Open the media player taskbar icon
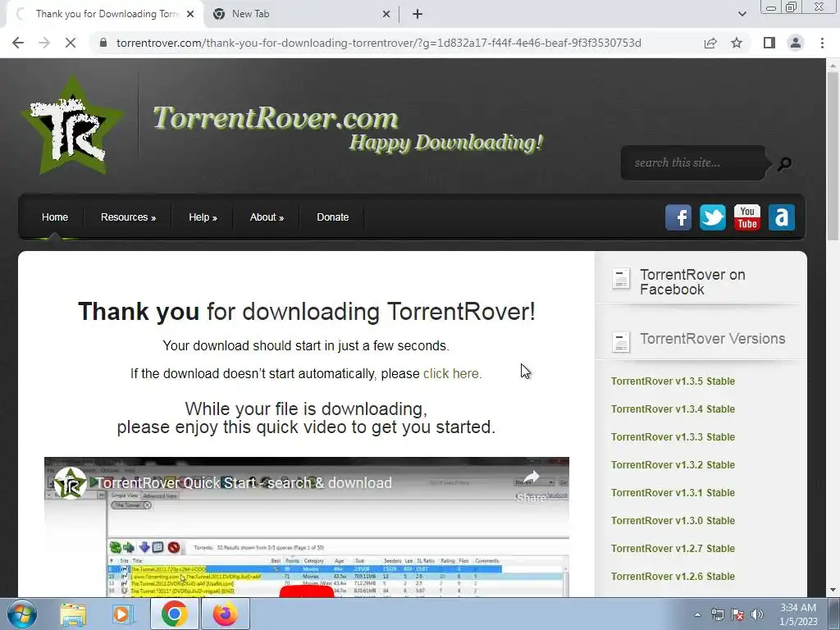The height and width of the screenshot is (630, 840). pyautogui.click(x=122, y=614)
